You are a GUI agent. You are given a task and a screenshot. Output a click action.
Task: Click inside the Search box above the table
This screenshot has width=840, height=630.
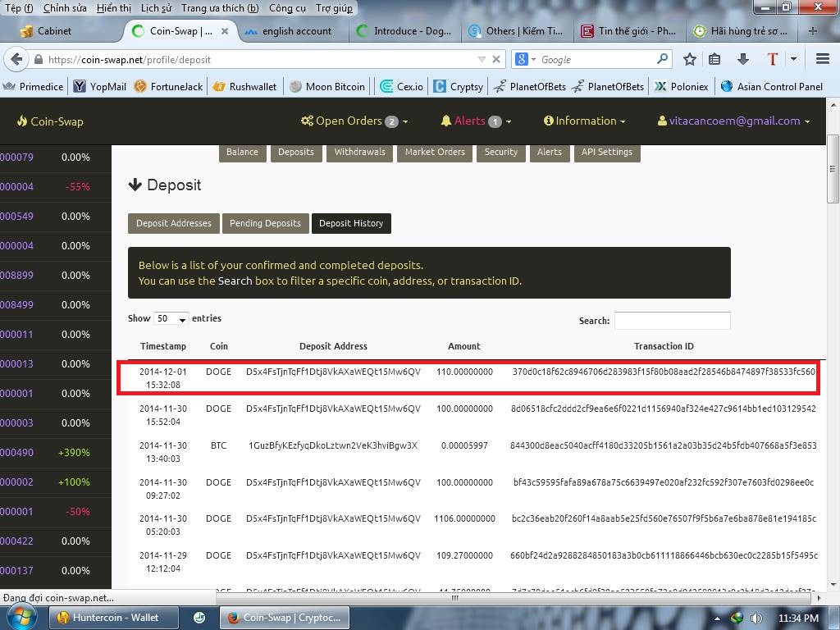tap(671, 321)
